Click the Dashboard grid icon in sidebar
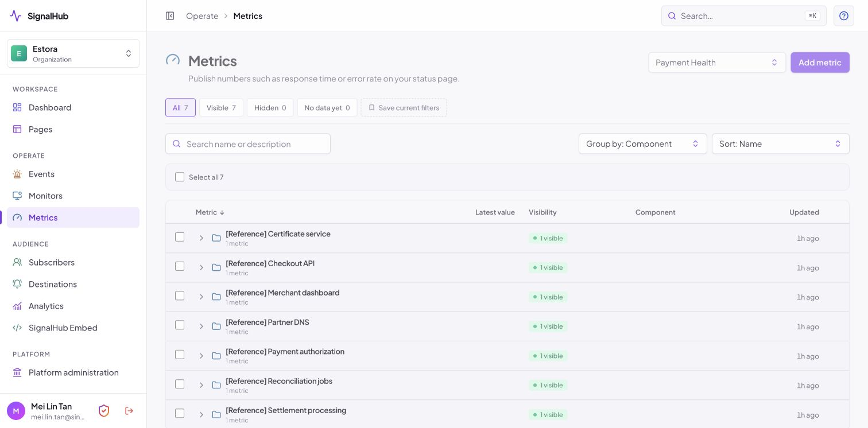The width and height of the screenshot is (868, 428). (17, 107)
